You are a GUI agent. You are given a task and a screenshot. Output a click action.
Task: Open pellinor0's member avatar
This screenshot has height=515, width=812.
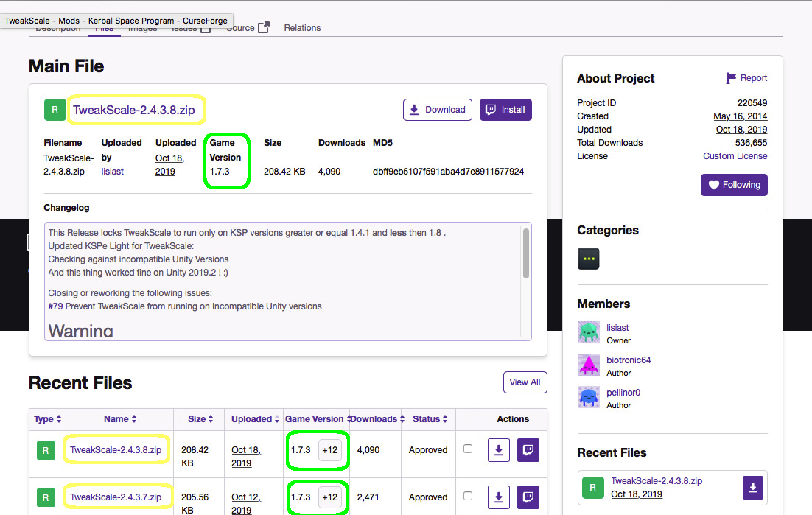click(x=588, y=398)
